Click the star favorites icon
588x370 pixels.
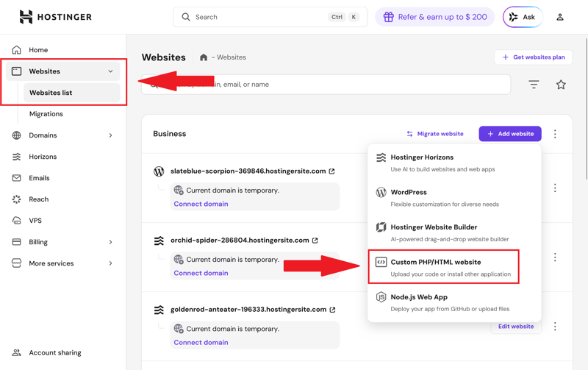coord(561,85)
